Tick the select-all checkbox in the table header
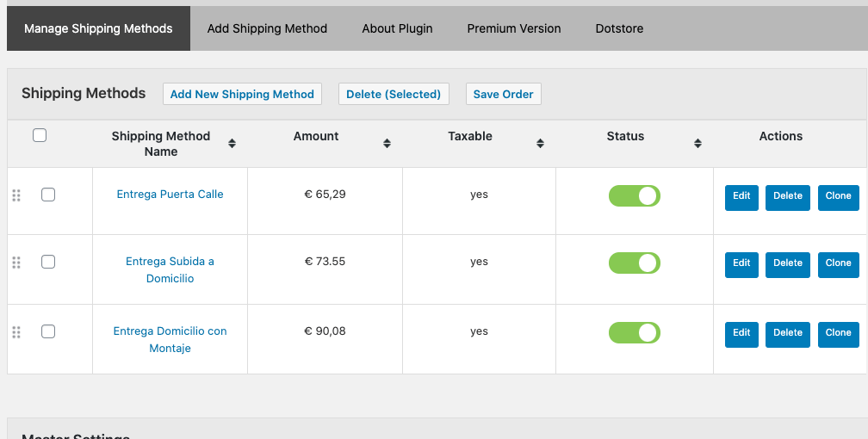This screenshot has height=439, width=868. tap(40, 135)
